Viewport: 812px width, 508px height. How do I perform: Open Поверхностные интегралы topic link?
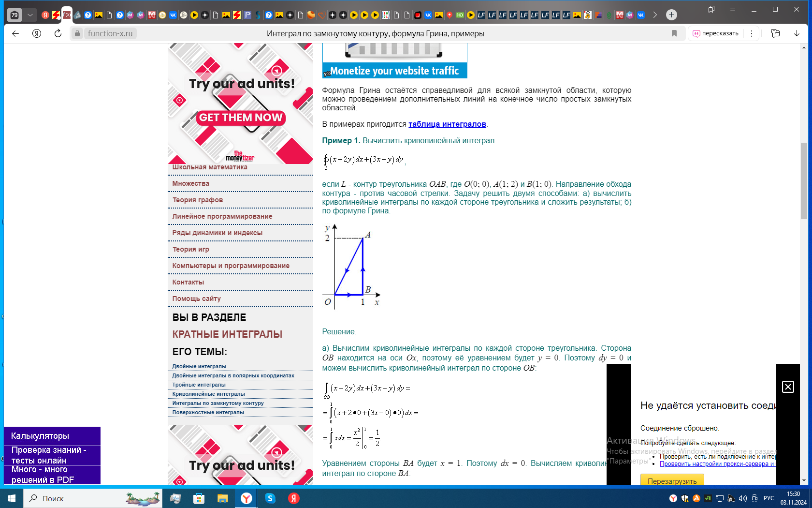[x=208, y=412]
